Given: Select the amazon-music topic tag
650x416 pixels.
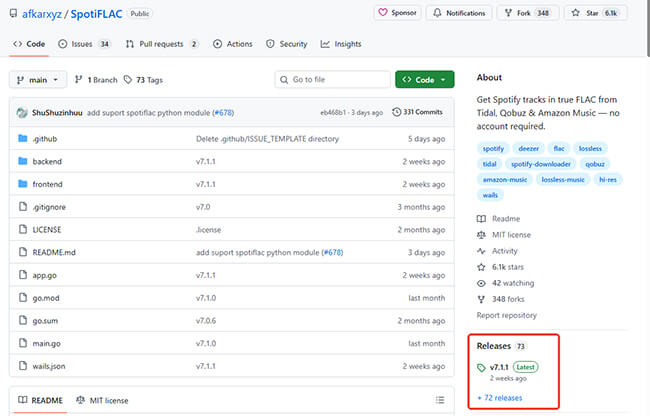Looking at the screenshot, I should [x=505, y=179].
